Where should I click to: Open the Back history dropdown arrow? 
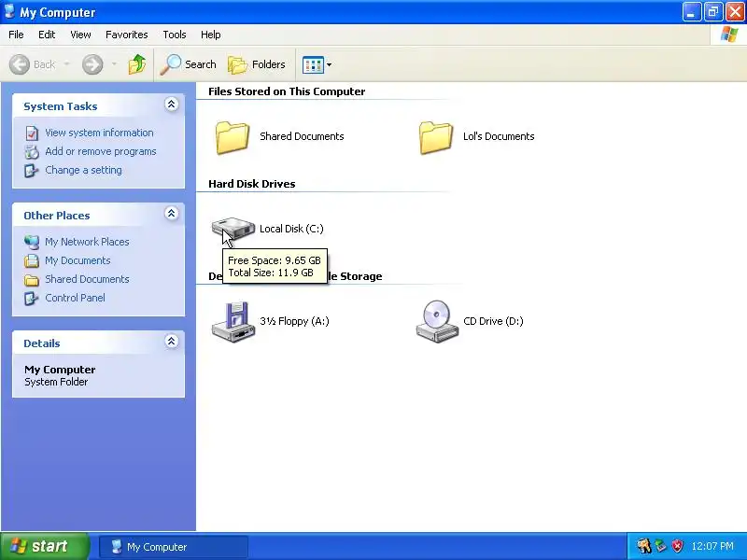pyautogui.click(x=66, y=63)
